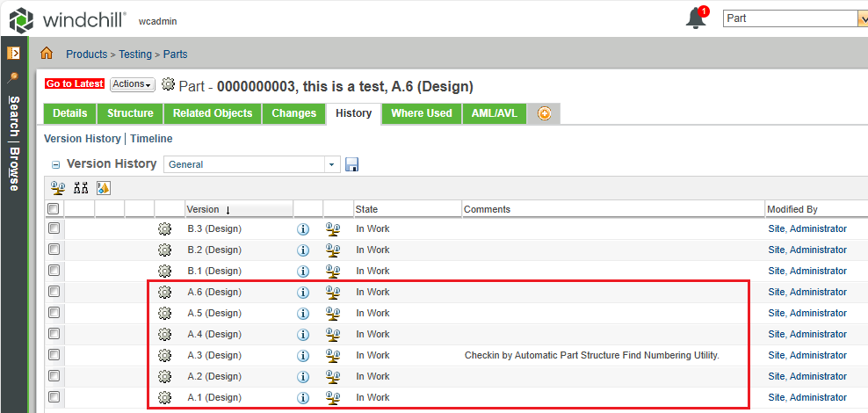This screenshot has height=413, width=868.
Task: Add a new tab with plus icon
Action: [544, 113]
